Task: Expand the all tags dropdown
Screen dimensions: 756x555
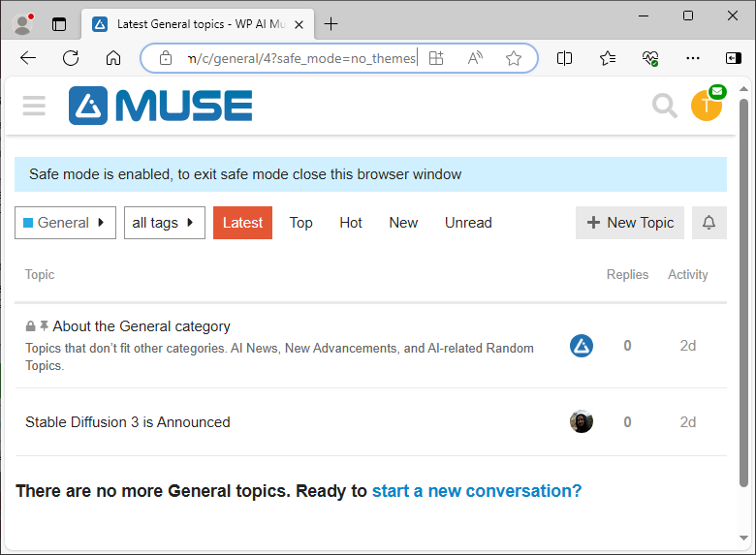Action: pyautogui.click(x=165, y=223)
